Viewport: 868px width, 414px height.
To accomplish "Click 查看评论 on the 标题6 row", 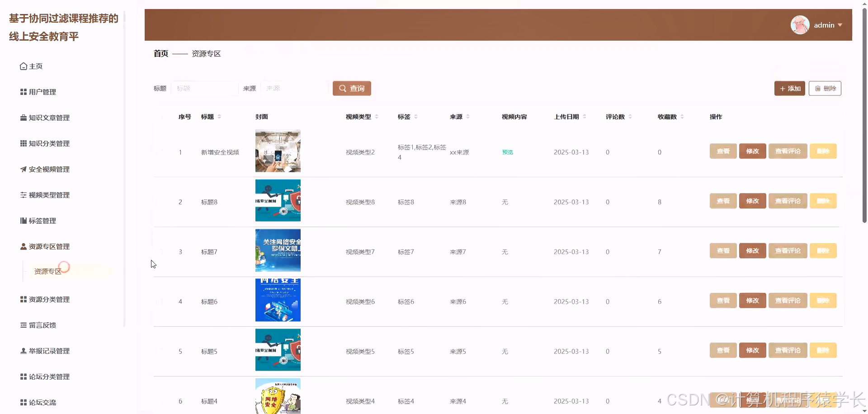I will pyautogui.click(x=788, y=300).
